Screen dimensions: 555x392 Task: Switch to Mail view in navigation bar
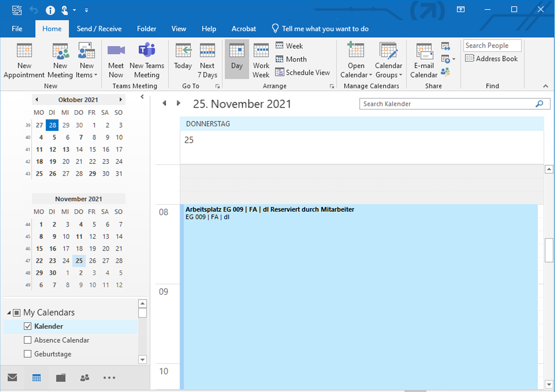coord(12,377)
